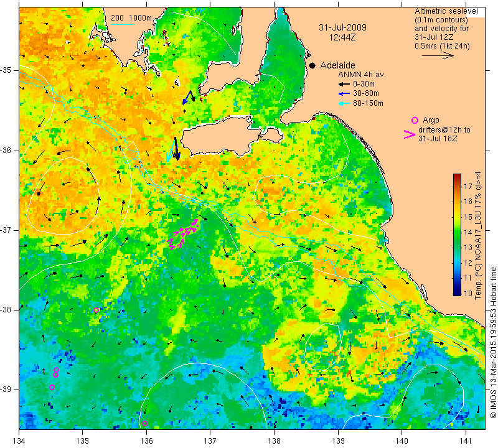Screen dimensions: 498x448
Task: Click the blue ANMN current arrow near 35.3S
Action: (186, 98)
